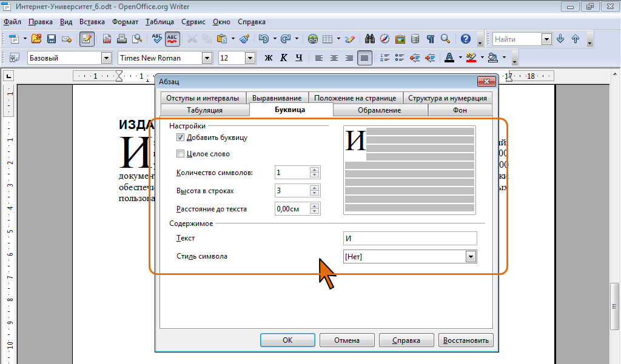Click the Save document icon
The image size is (621, 364).
pyautogui.click(x=52, y=39)
